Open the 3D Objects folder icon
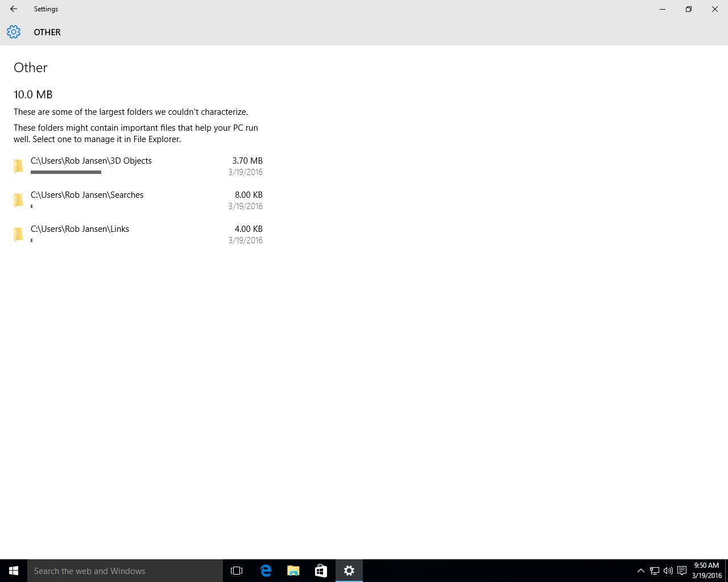 [19, 166]
